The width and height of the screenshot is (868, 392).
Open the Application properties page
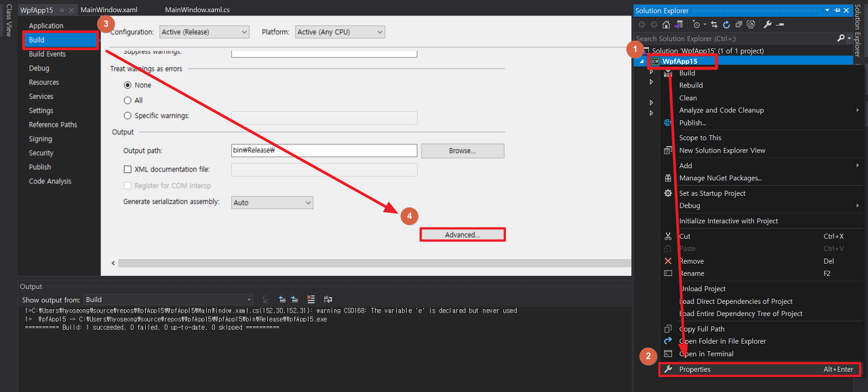pyautogui.click(x=46, y=26)
